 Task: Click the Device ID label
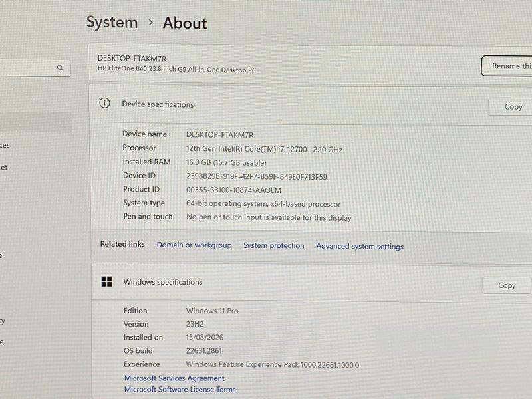tap(139, 175)
